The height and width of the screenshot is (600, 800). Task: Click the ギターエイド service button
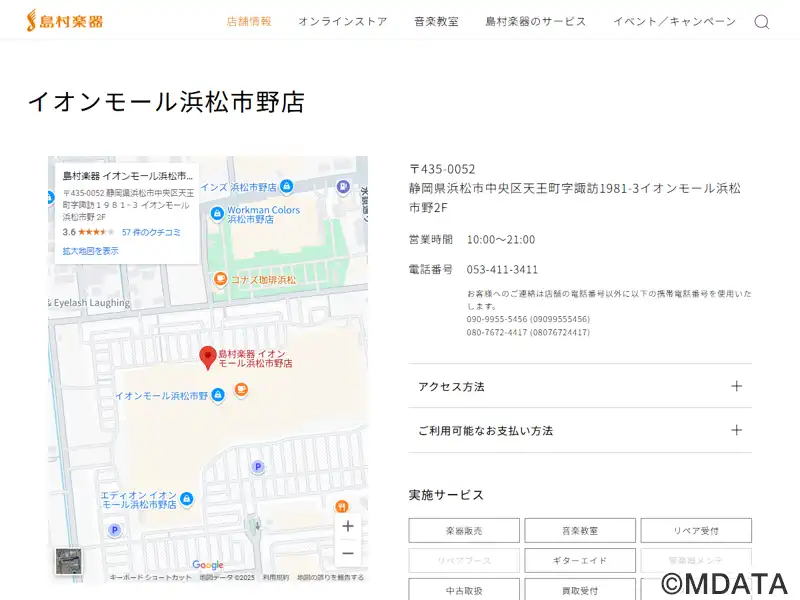coord(580,561)
